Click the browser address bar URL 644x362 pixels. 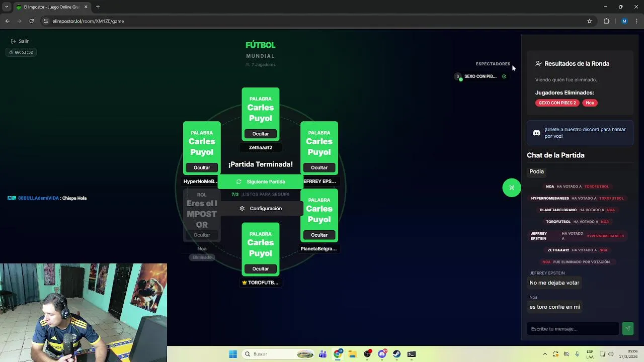click(x=88, y=21)
